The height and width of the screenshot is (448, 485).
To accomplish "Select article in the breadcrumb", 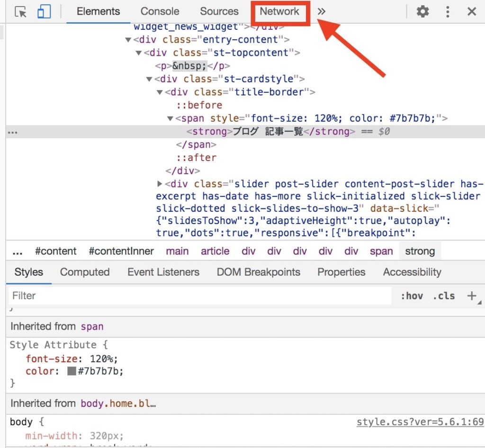I will coord(215,251).
